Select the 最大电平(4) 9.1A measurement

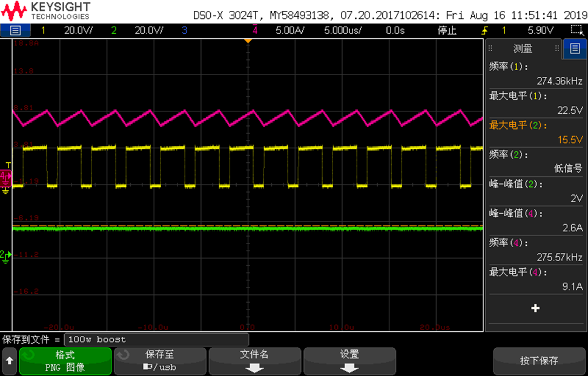[536, 279]
